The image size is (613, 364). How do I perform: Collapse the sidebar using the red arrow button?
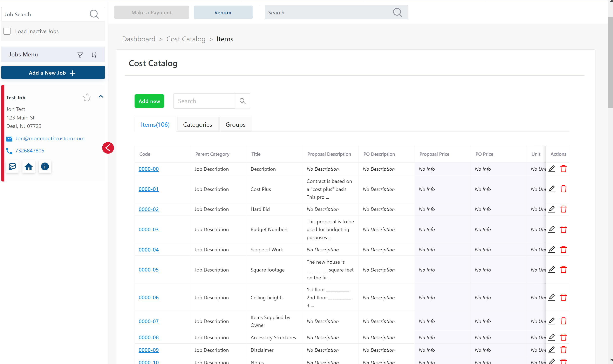click(x=108, y=148)
